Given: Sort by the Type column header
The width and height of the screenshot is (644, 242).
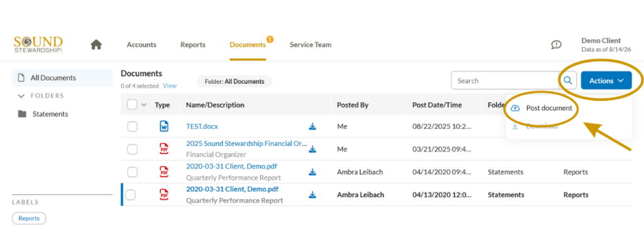Looking at the screenshot, I should pos(162,105).
